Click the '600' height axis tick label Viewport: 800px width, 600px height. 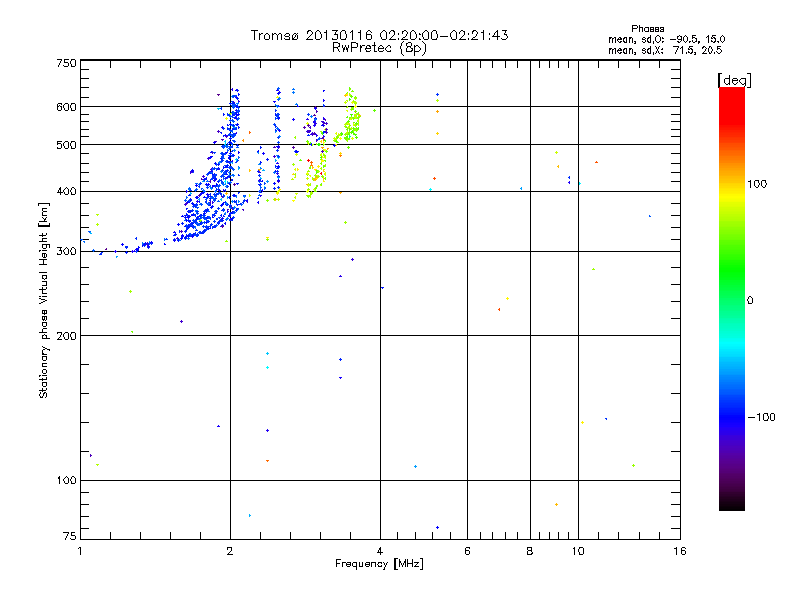tap(66, 107)
